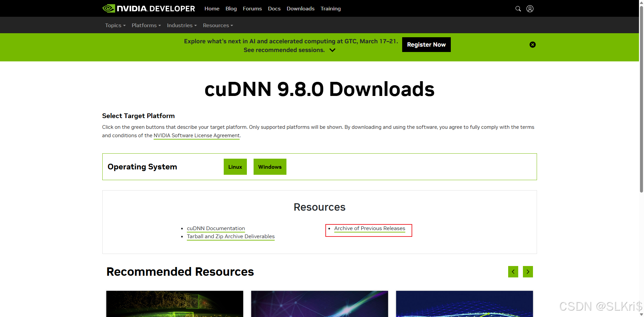The image size is (644, 317).
Task: Open the Industries dropdown menu
Action: pos(182,25)
